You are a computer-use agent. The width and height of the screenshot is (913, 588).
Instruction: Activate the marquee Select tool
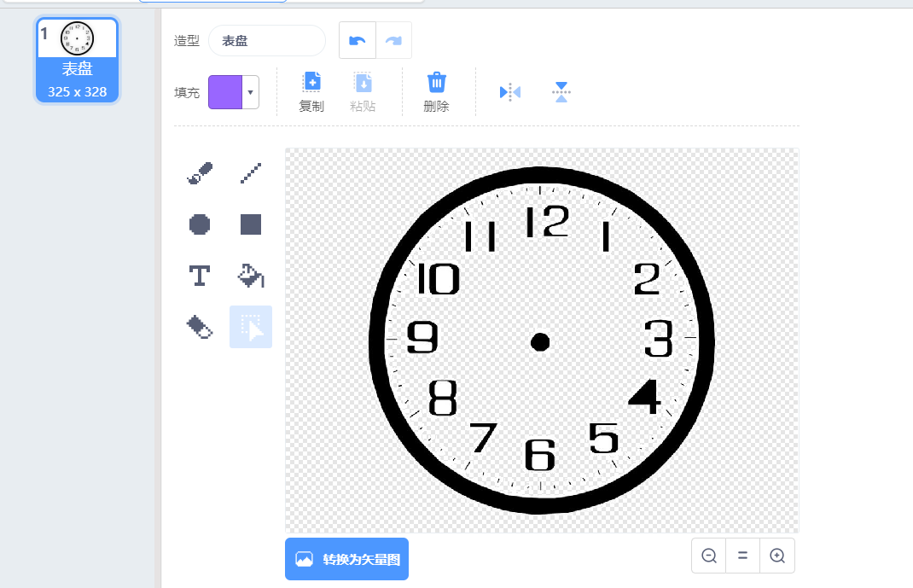pos(251,327)
